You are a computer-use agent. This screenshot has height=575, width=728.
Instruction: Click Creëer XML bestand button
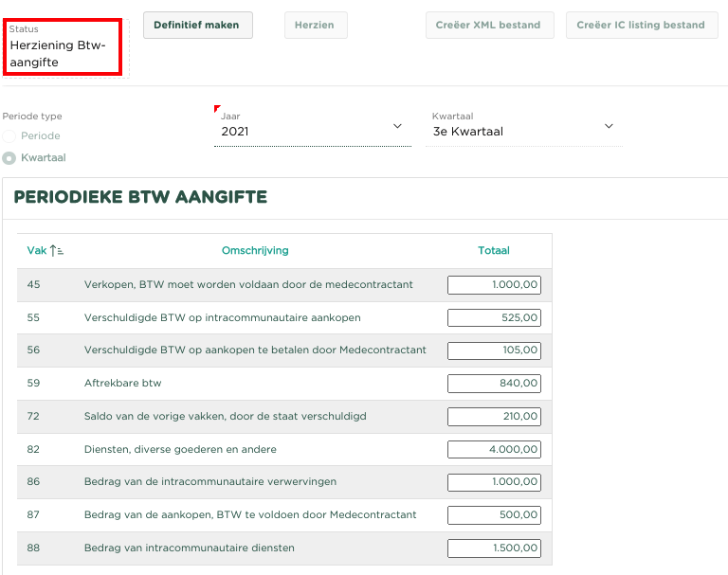tap(488, 25)
